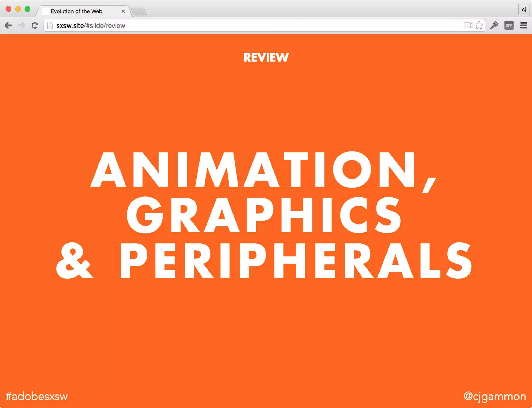Click the tab's blank favicon
The width and height of the screenshot is (532, 408).
(46, 11)
